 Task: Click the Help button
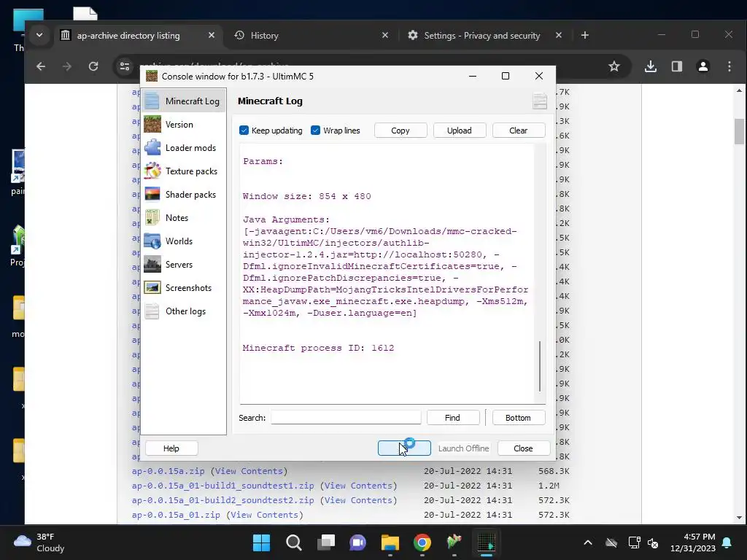[x=171, y=448]
